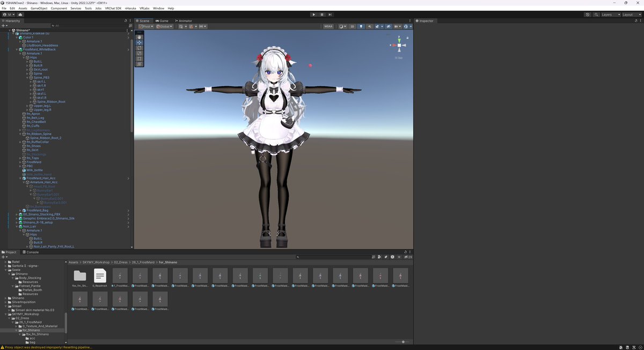Click the Play button in the toolbar
Screen dimensions: 644x350
314,14
